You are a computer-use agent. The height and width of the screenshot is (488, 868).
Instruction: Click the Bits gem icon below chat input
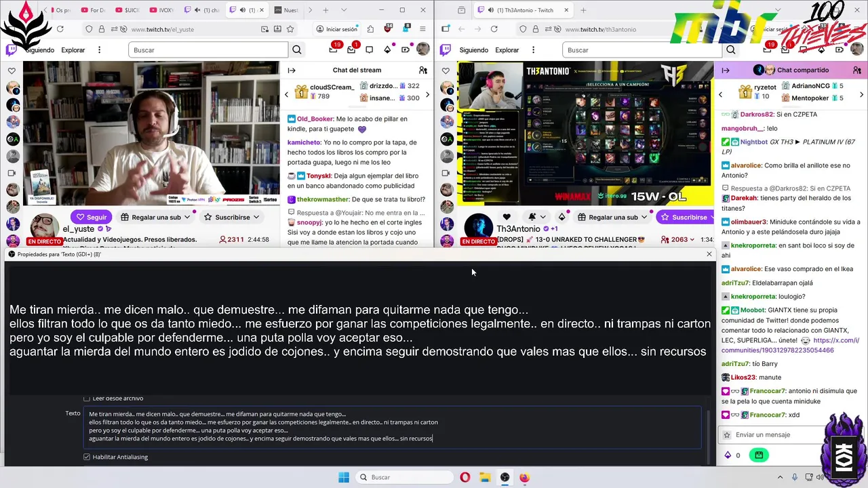728,455
